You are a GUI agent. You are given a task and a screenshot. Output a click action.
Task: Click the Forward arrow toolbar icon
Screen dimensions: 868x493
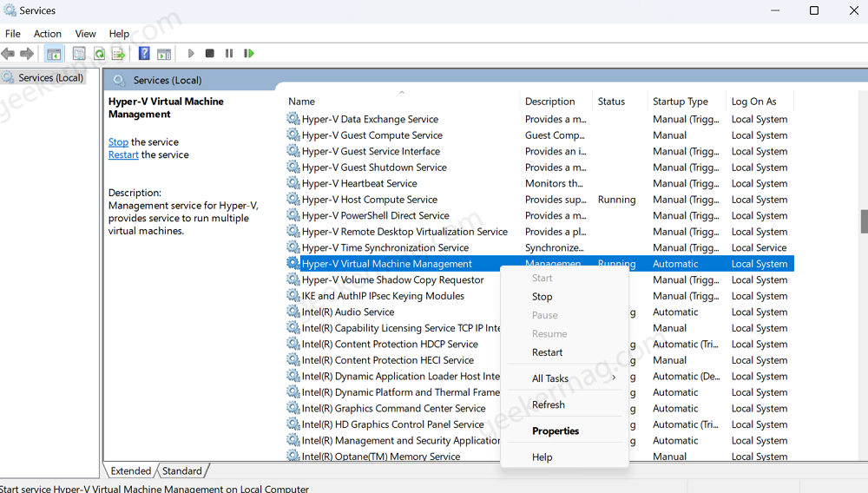(27, 54)
